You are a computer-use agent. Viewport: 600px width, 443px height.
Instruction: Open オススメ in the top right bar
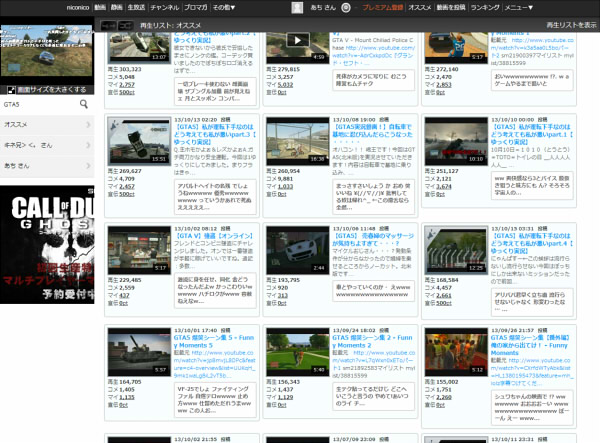click(420, 7)
